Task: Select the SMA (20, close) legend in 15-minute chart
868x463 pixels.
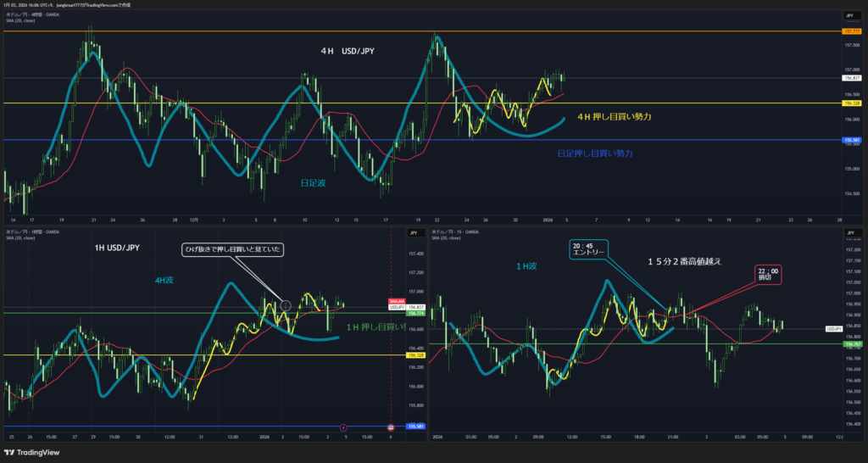Action: (x=449, y=237)
